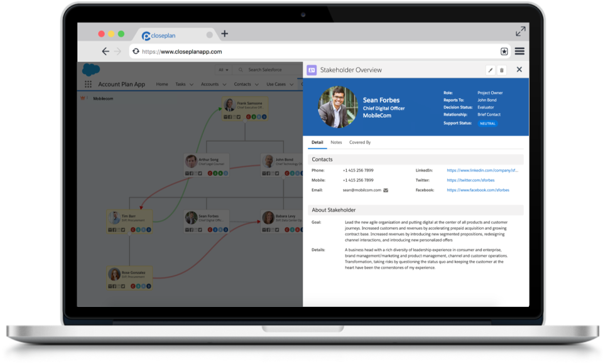The height and width of the screenshot is (364, 603).
Task: Click the email icon on Frank Samsone's card
Action: (x=225, y=117)
